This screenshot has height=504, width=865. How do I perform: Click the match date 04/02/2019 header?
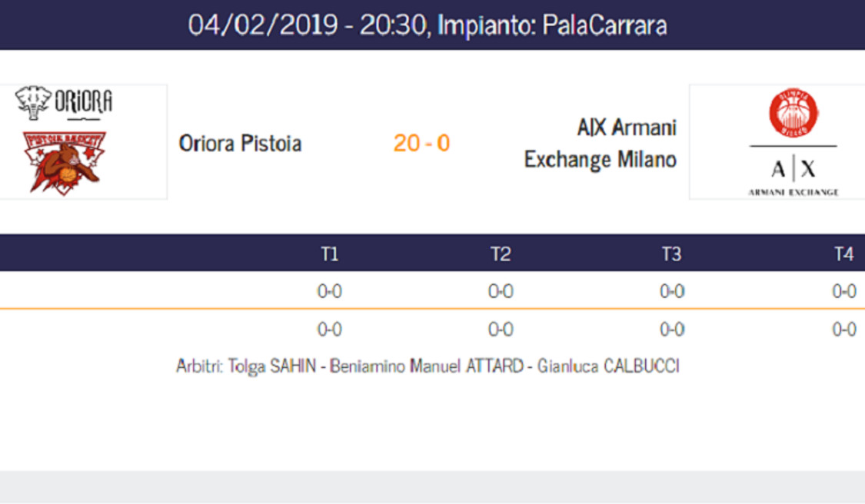click(263, 25)
